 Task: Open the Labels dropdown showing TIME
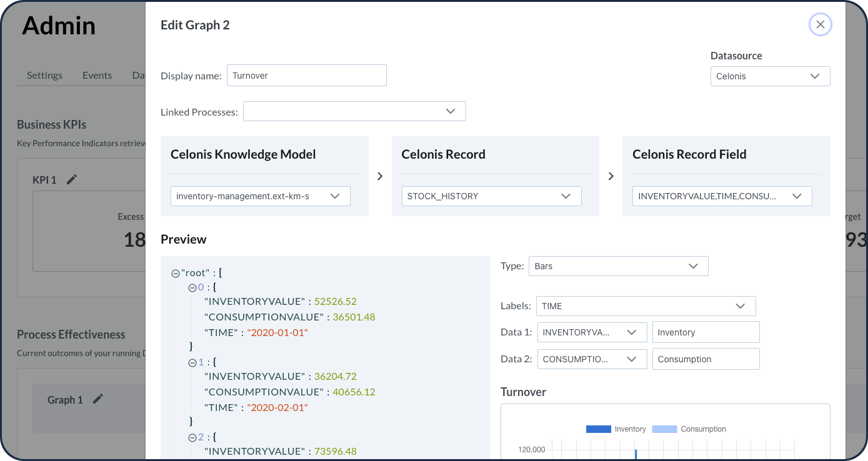pos(646,306)
